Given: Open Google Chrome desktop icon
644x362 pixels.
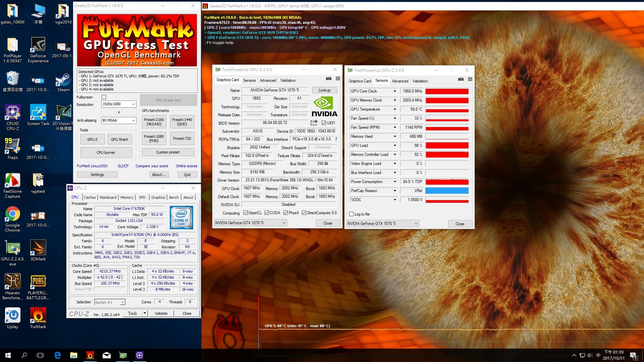Looking at the screenshot, I should (x=12, y=219).
